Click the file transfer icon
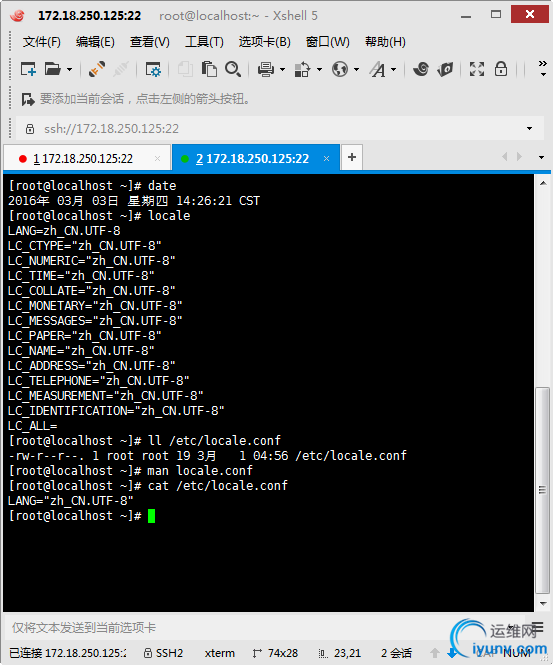 point(302,69)
